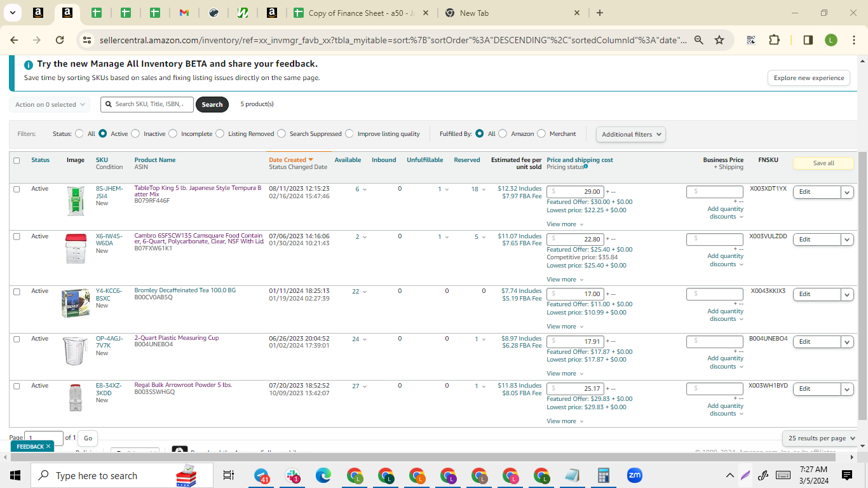Open the Additional filters dropdown
This screenshot has width=868, height=488.
tap(630, 134)
